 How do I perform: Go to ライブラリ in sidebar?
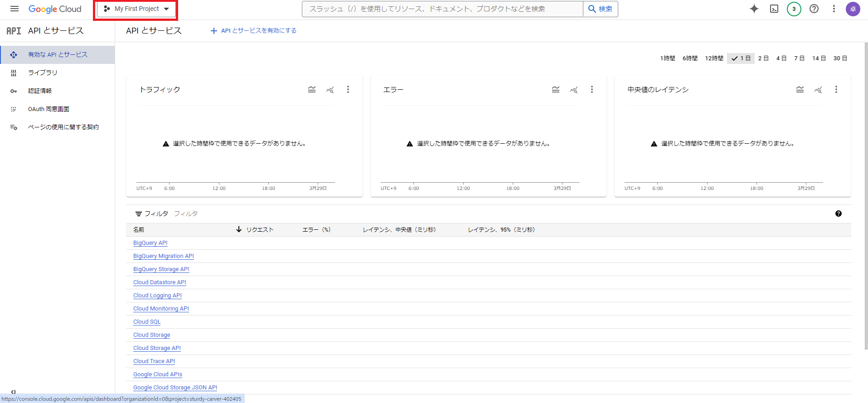[43, 73]
